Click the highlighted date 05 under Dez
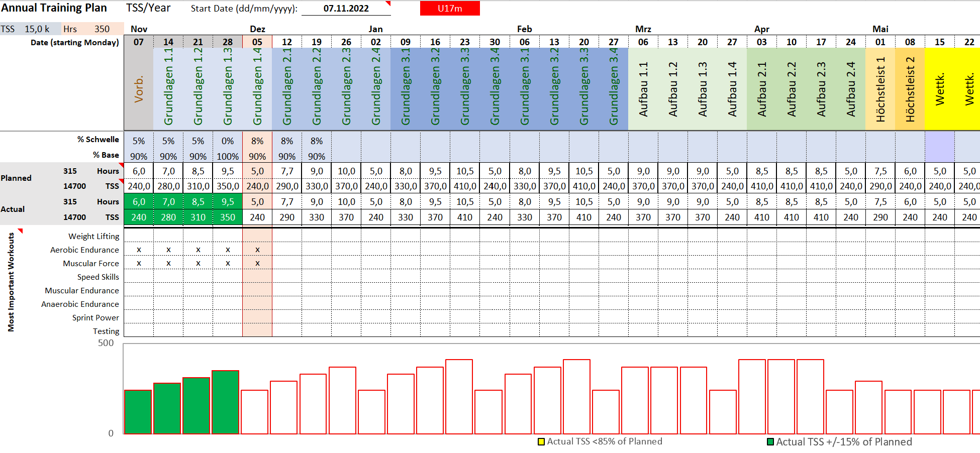980x453 pixels. coord(257,42)
